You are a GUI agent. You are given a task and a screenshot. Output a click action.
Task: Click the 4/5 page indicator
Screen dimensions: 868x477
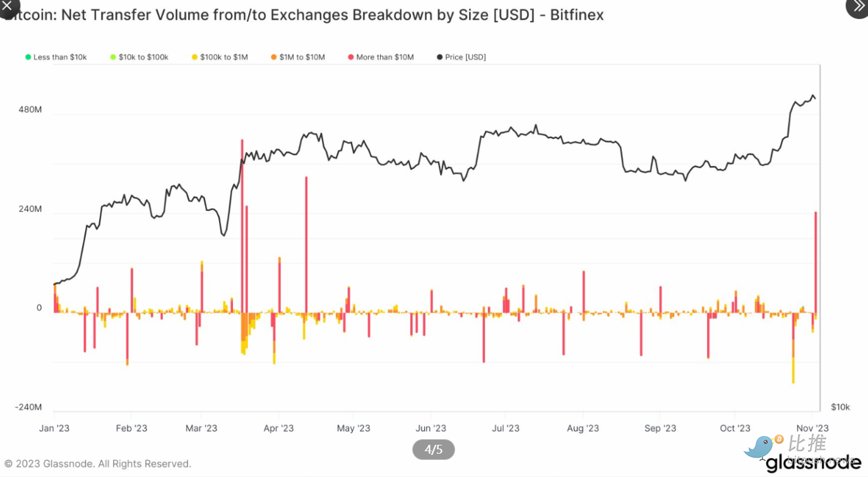(433, 450)
